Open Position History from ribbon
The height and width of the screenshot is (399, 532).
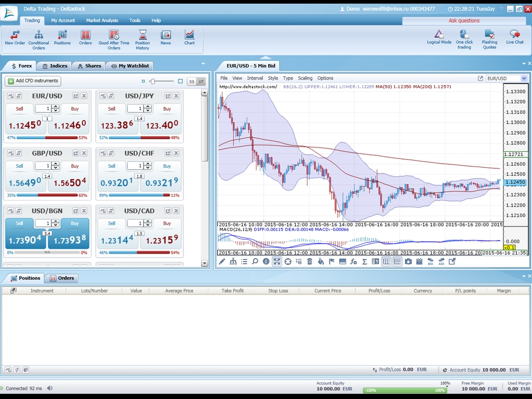tap(142, 39)
